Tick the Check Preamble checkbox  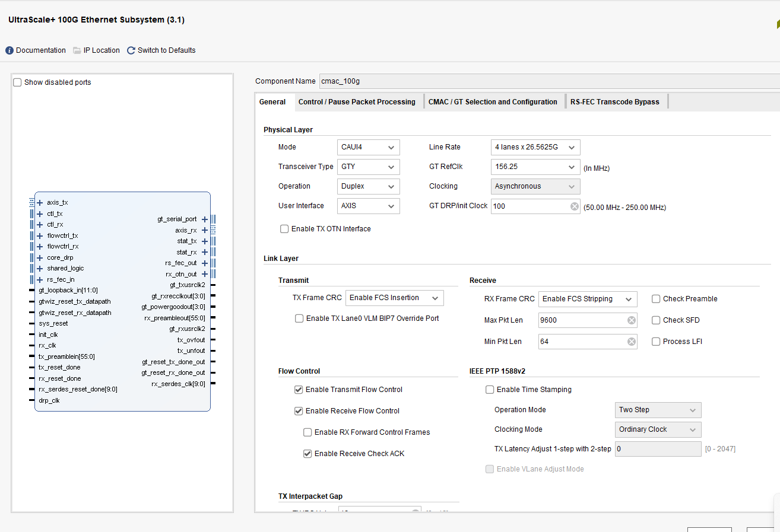pyautogui.click(x=656, y=299)
